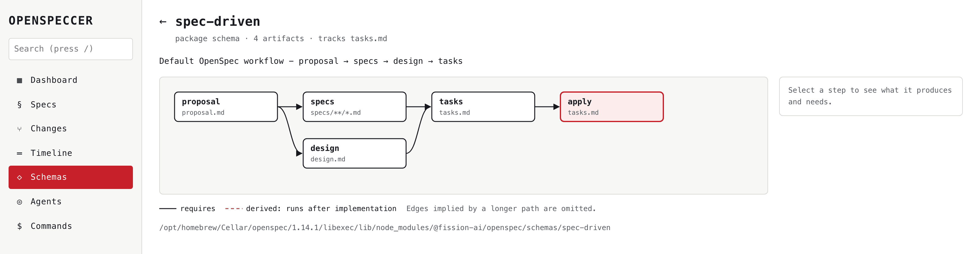This screenshot has height=254, width=980.
Task: Select the proposal step node
Action: [x=226, y=107]
